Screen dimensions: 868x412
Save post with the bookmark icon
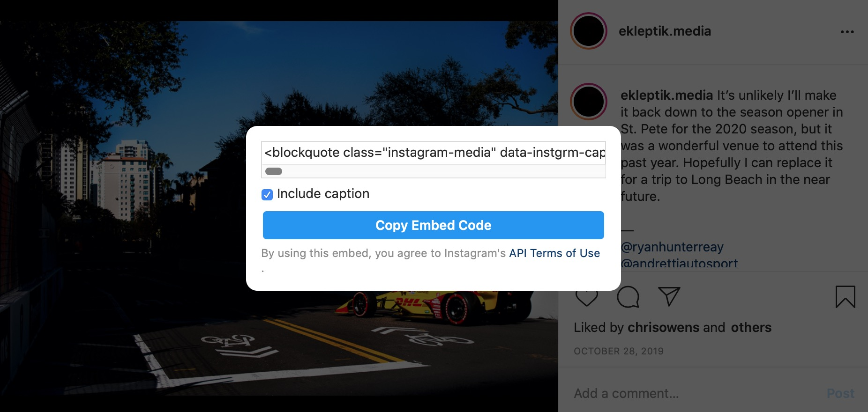(845, 297)
